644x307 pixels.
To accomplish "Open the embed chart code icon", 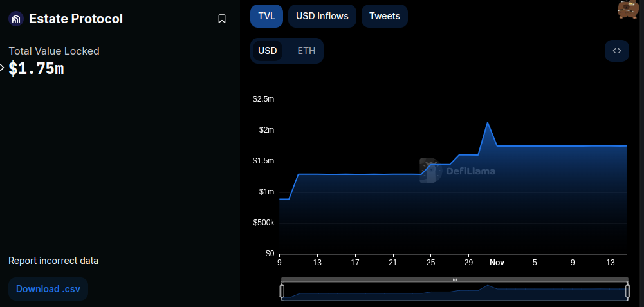I will (616, 51).
